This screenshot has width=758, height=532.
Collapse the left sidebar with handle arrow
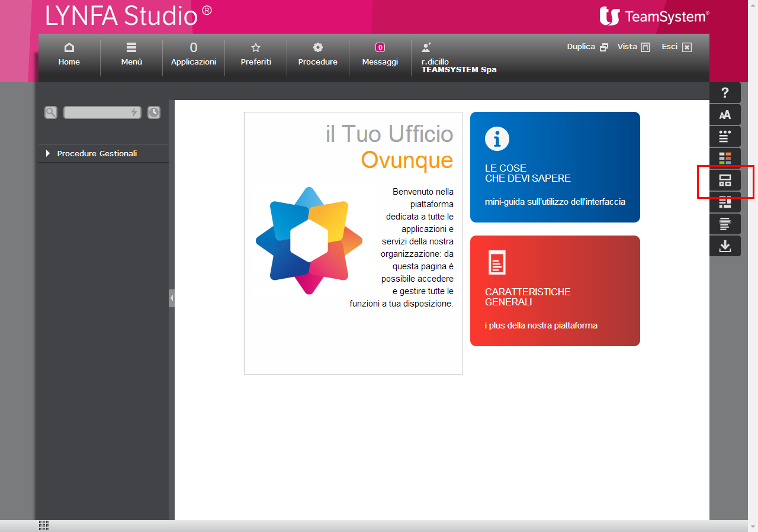[172, 298]
